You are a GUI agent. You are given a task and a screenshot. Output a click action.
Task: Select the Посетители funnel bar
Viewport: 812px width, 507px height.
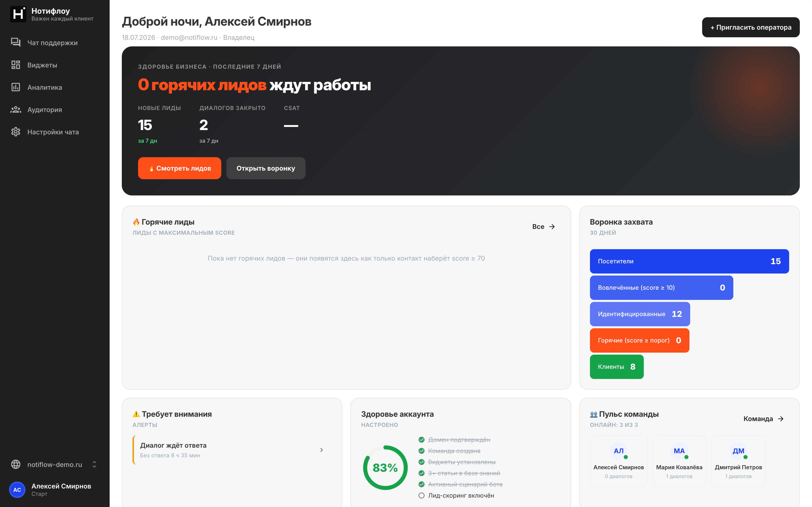[689, 261]
